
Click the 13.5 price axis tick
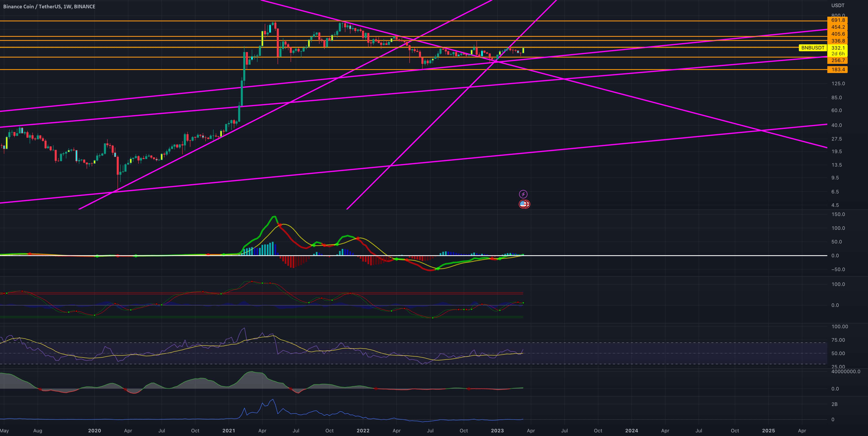(x=836, y=165)
